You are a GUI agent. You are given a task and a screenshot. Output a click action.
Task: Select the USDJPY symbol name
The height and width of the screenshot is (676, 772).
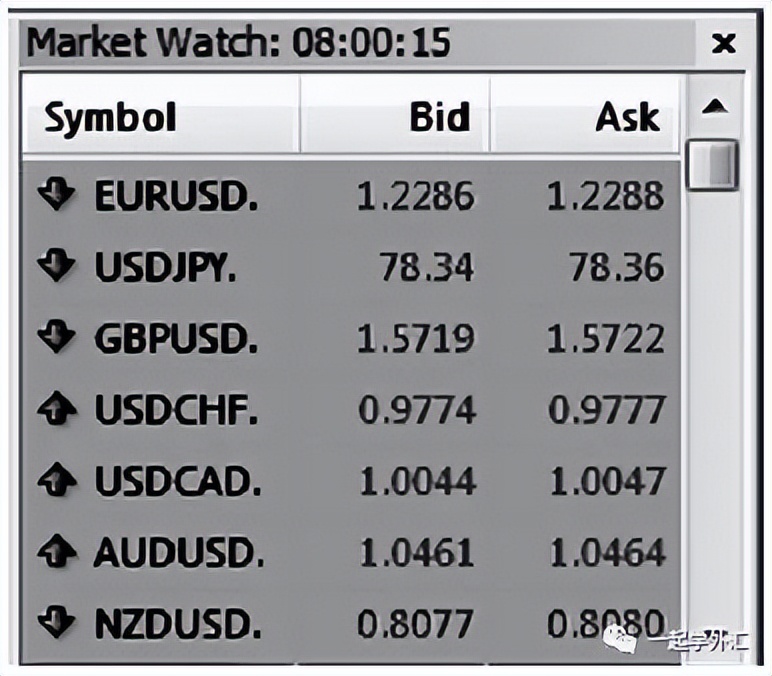pyautogui.click(x=165, y=267)
